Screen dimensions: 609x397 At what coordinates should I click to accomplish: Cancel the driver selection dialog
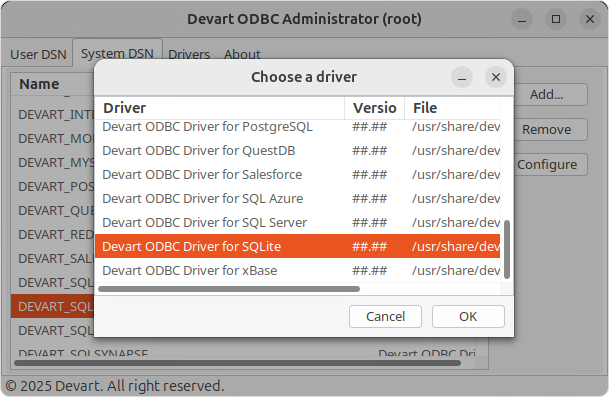385,316
